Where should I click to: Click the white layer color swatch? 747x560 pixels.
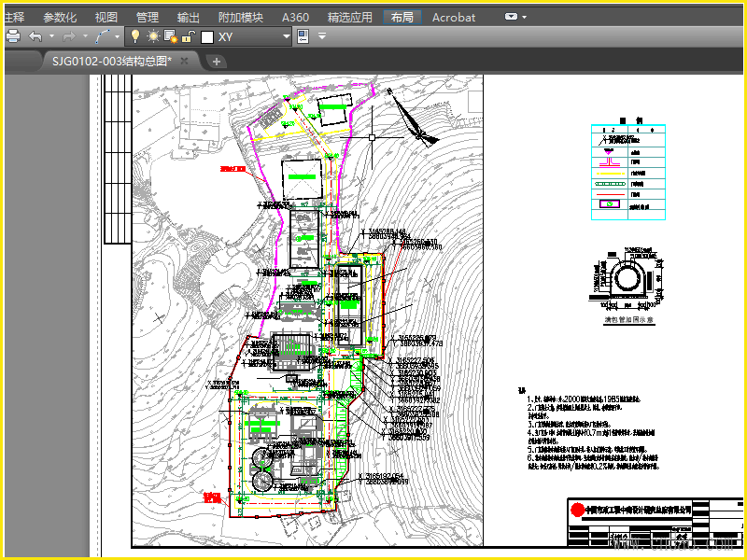(x=207, y=36)
